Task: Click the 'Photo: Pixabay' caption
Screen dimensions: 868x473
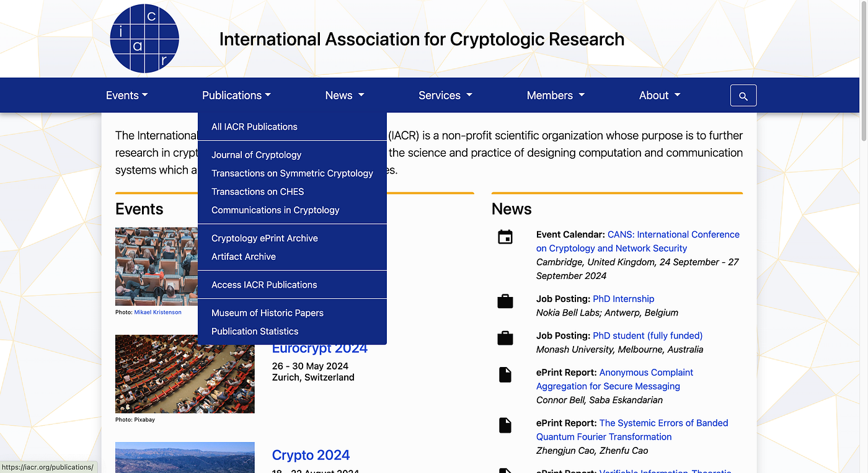Action: [135, 420]
